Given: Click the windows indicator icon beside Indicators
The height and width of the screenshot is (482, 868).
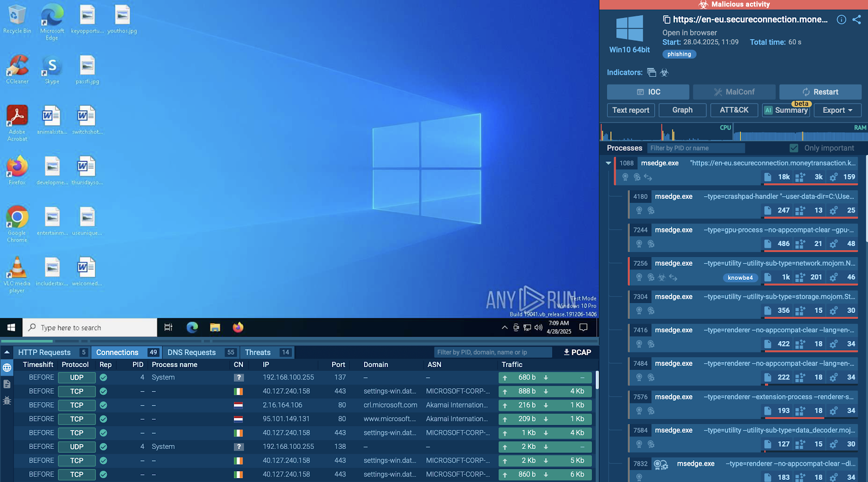Looking at the screenshot, I should [x=652, y=73].
